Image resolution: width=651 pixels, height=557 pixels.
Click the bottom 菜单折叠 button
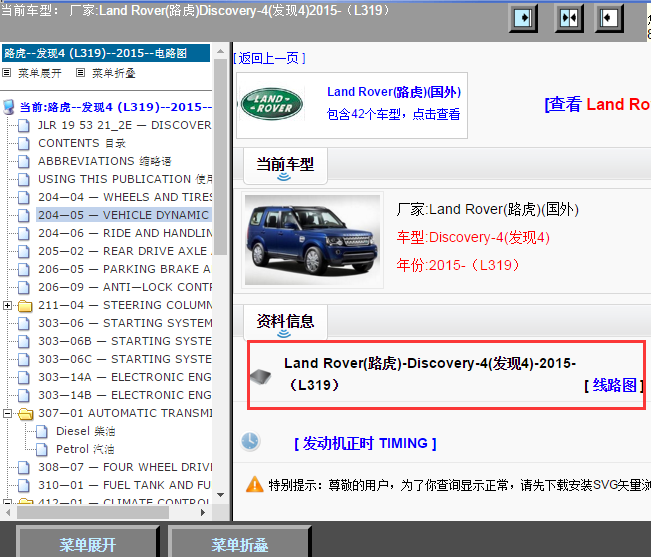point(240,542)
